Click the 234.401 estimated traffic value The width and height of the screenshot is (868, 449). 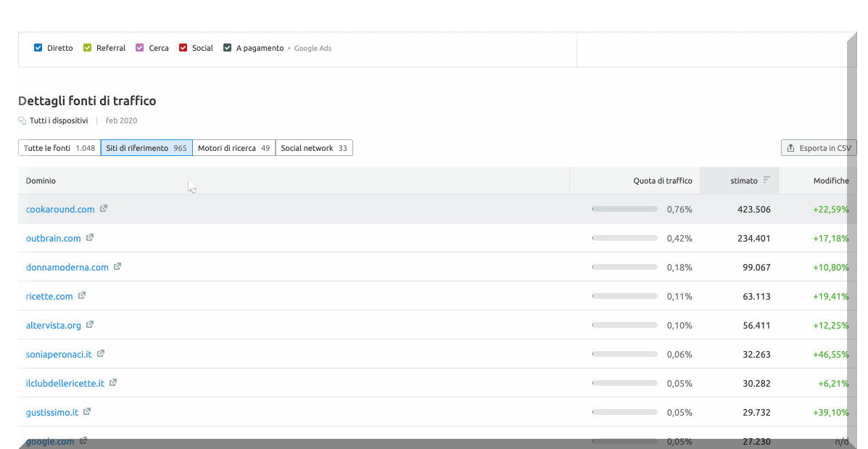pos(754,238)
